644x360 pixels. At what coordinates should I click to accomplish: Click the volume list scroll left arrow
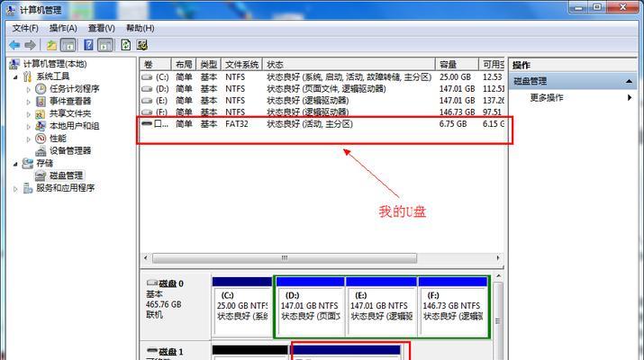(x=146, y=258)
